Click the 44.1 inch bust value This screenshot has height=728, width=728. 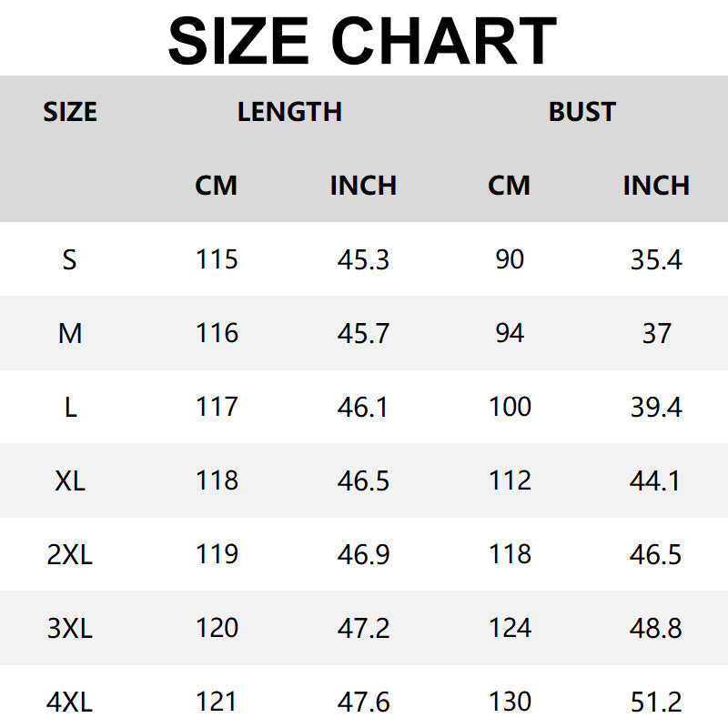point(655,480)
